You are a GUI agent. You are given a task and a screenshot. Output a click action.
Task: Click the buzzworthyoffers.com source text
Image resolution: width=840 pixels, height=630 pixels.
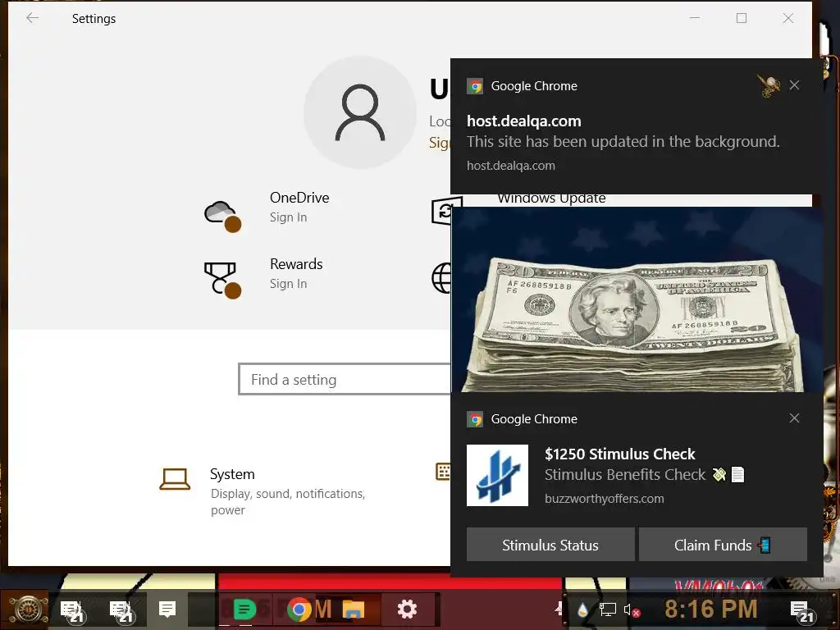605,498
